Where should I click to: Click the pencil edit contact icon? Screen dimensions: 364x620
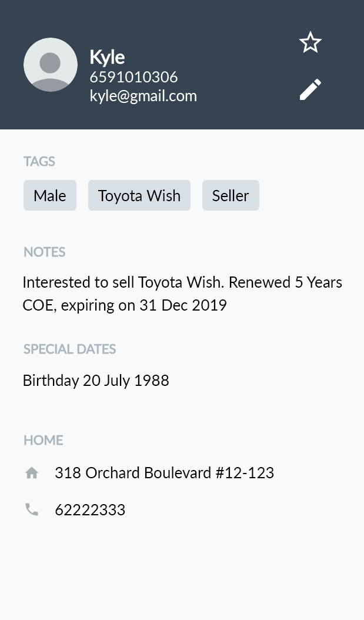click(310, 89)
